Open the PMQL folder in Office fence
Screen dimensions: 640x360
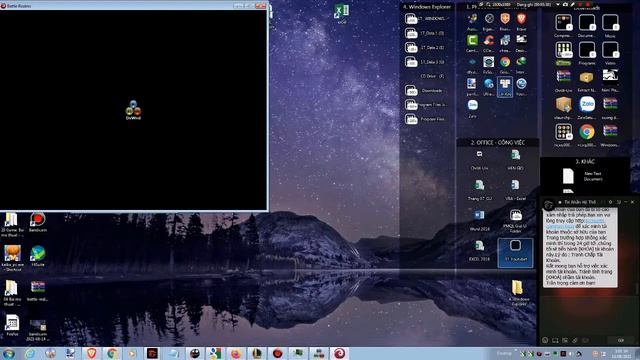(516, 221)
